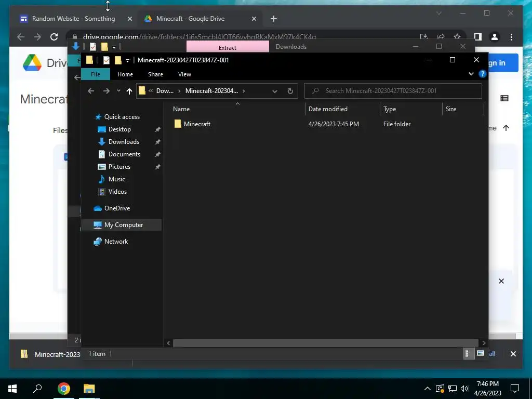This screenshot has width=532, height=399.
Task: Switch to large icons view in status bar
Action: [x=480, y=353]
